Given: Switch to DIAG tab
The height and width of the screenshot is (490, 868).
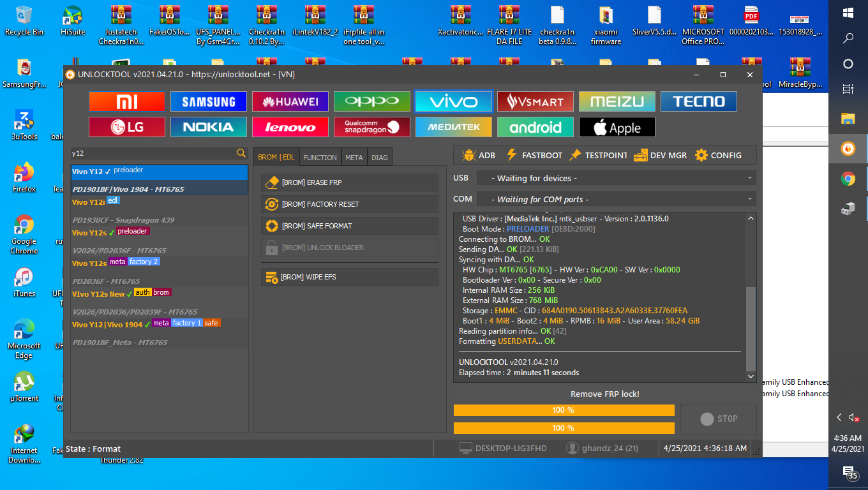Looking at the screenshot, I should 380,157.
